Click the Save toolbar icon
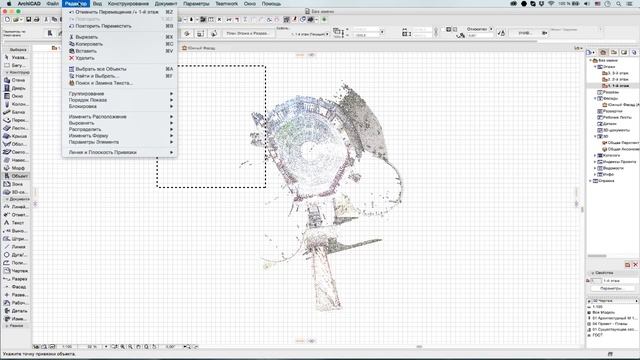The height and width of the screenshot is (360, 640). pos(29,19)
